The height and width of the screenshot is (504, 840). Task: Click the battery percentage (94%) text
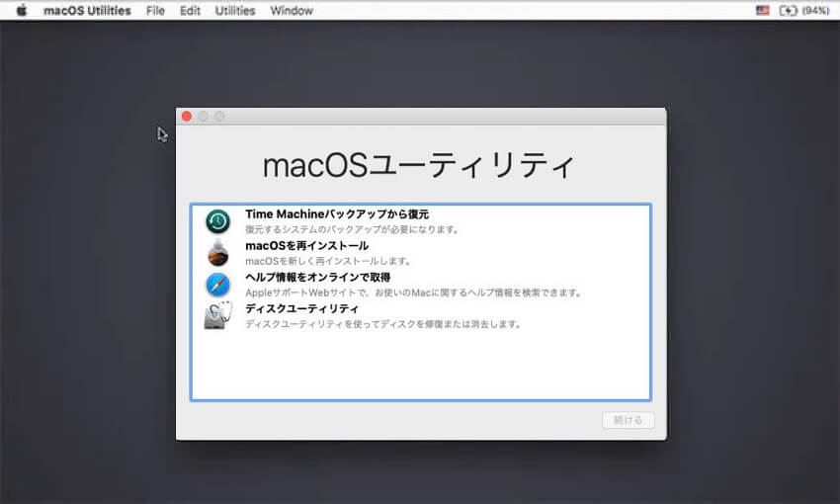tap(815, 11)
